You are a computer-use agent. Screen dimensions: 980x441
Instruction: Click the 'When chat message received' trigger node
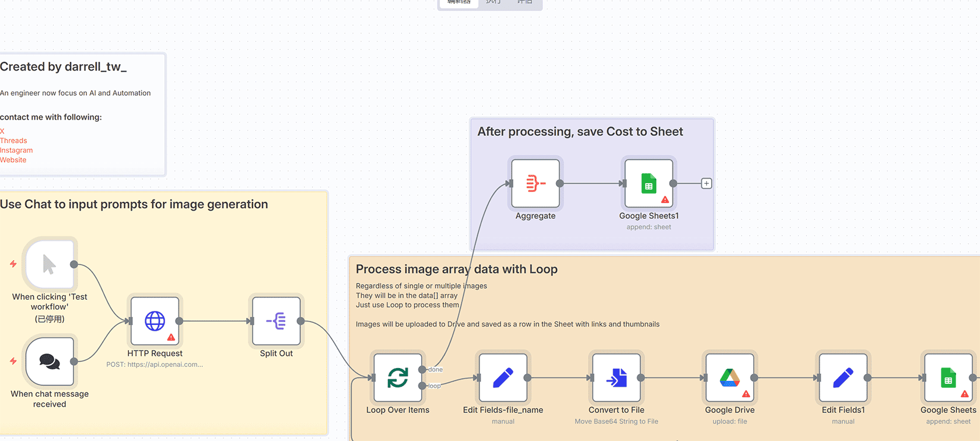pyautogui.click(x=50, y=362)
